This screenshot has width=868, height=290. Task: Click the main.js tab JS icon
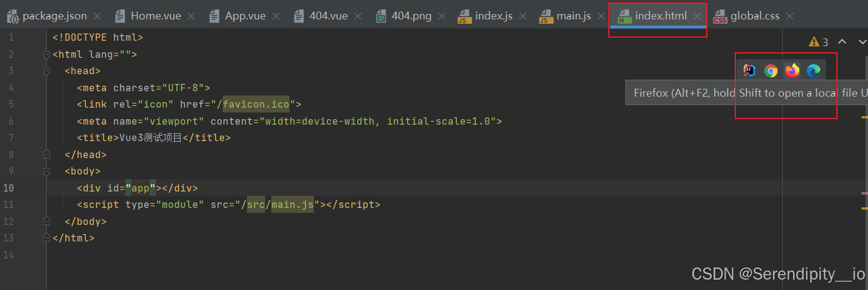(546, 16)
